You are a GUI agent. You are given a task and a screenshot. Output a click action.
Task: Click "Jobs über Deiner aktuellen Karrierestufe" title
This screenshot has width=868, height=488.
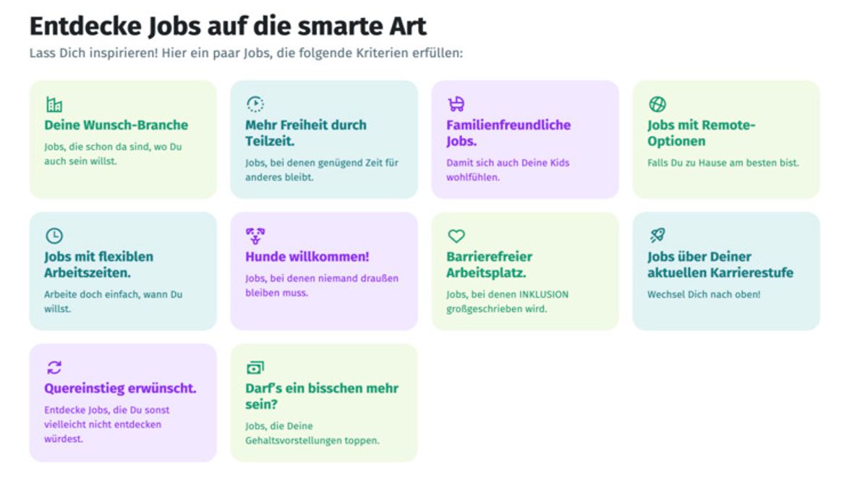tap(720, 265)
